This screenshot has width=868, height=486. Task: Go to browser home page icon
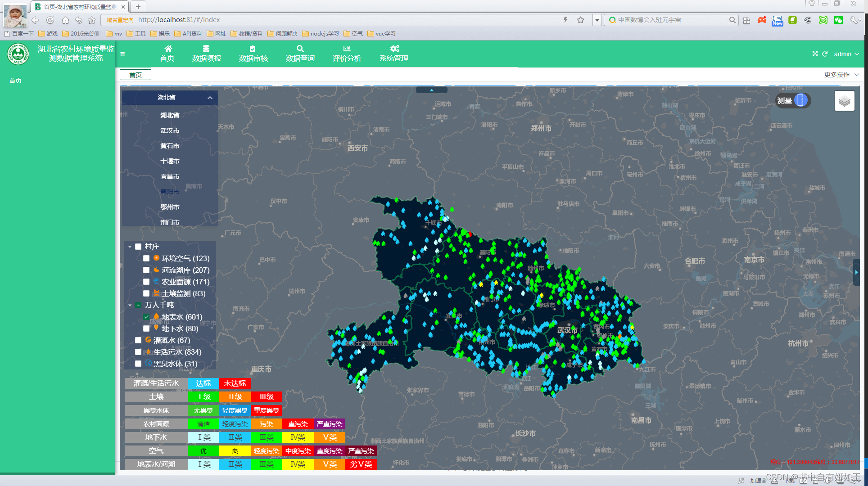click(x=65, y=20)
